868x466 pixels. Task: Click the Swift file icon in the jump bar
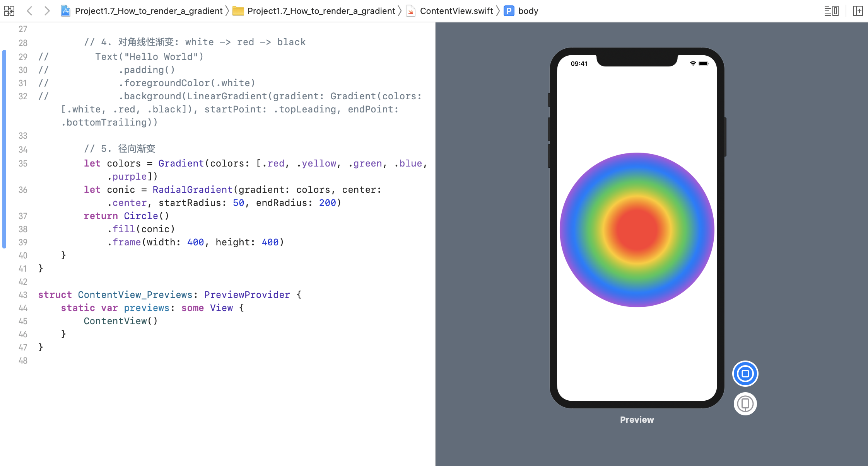coord(411,11)
